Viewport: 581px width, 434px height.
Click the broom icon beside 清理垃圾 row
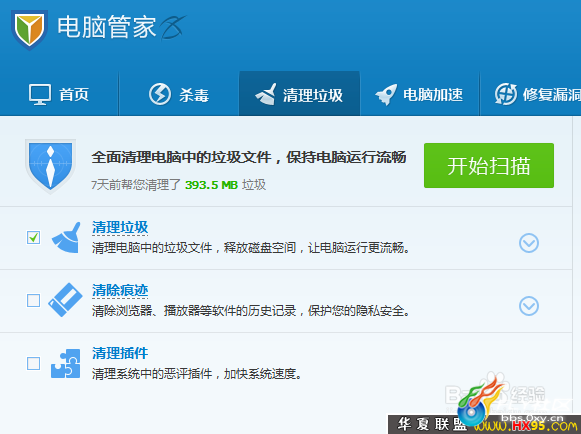(x=67, y=238)
